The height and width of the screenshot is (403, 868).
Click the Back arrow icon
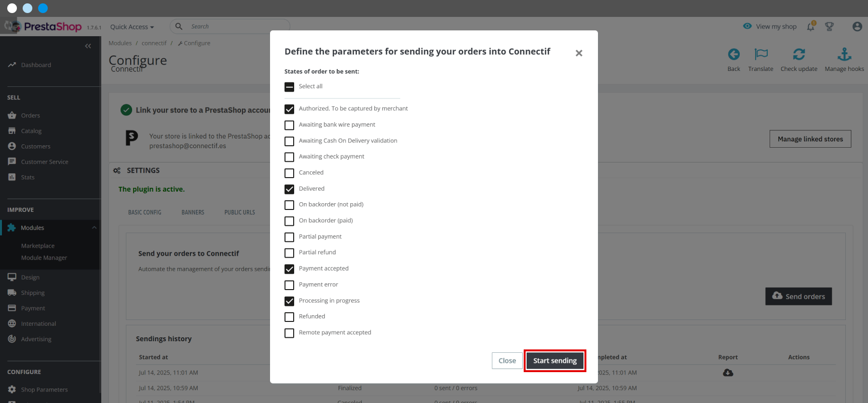pyautogui.click(x=733, y=54)
